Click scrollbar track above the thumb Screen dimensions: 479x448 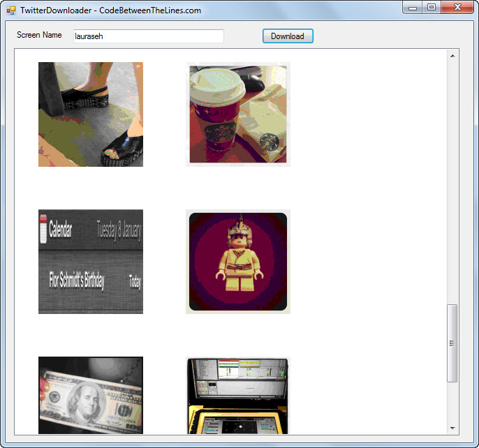pyautogui.click(x=452, y=183)
